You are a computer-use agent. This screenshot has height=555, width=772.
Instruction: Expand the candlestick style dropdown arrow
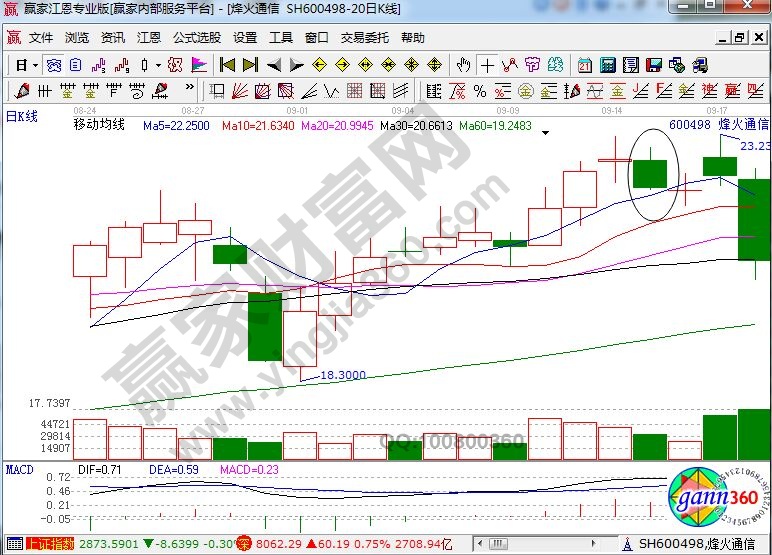pyautogui.click(x=160, y=65)
